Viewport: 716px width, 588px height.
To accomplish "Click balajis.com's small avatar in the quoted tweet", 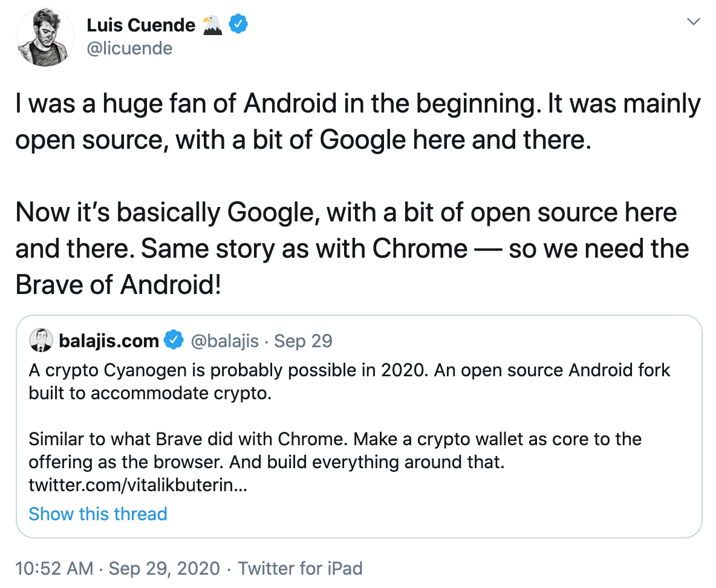I will pyautogui.click(x=41, y=340).
